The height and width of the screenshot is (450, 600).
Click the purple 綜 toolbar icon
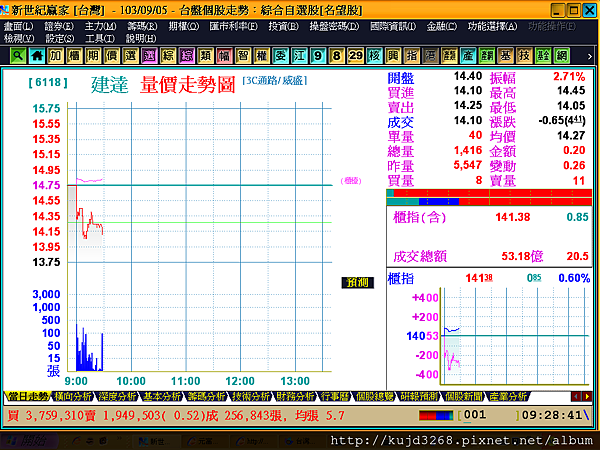[187, 56]
